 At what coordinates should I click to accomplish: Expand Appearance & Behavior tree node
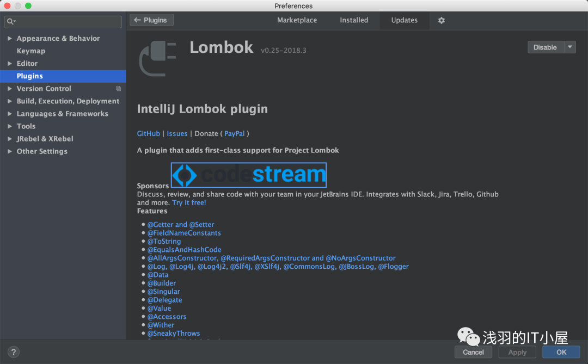[x=10, y=38]
